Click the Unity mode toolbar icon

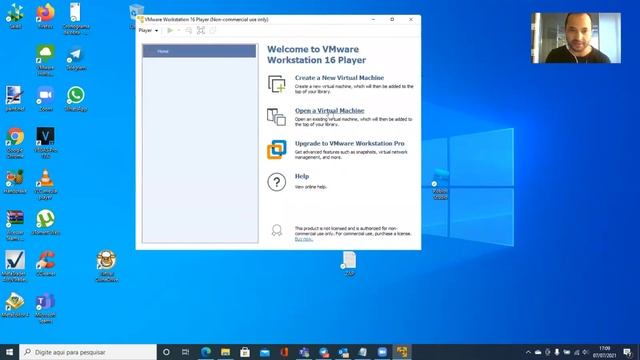pos(213,31)
